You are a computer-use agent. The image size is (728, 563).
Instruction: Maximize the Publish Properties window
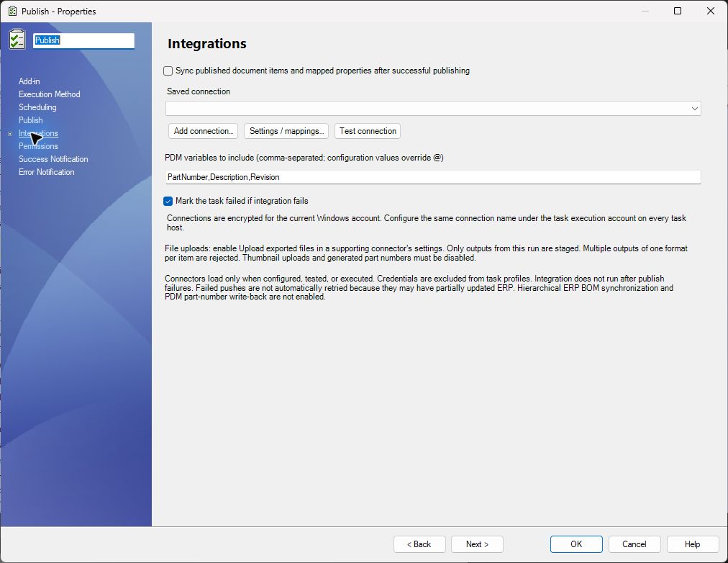tap(678, 11)
